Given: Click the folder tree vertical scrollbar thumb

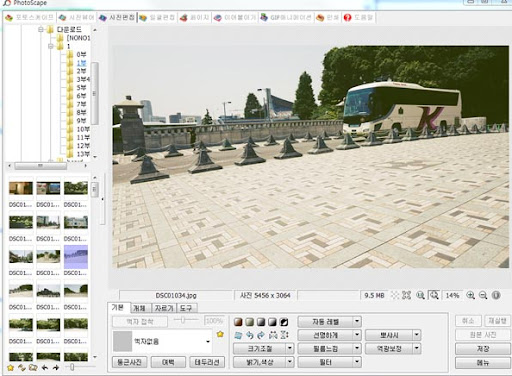Looking at the screenshot, I should 95,93.
